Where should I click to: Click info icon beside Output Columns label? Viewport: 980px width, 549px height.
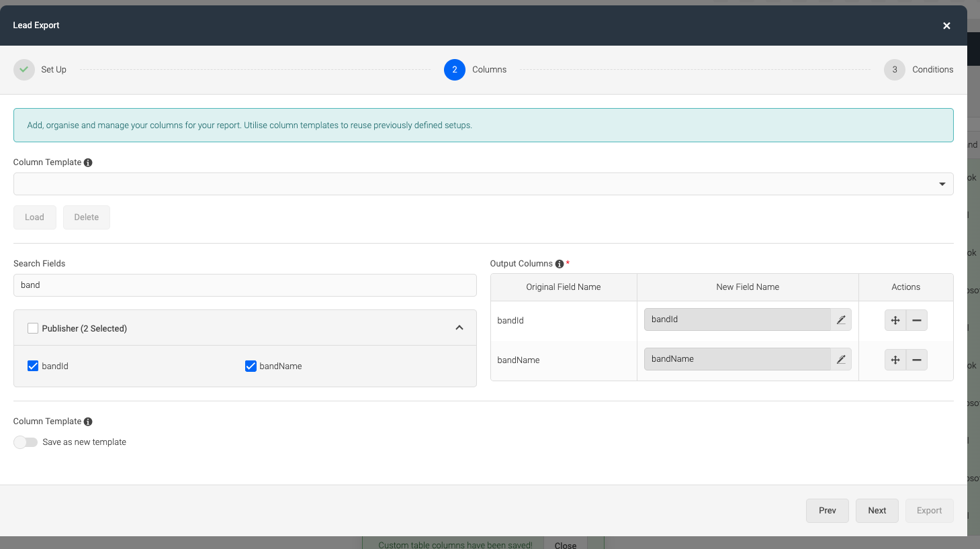click(x=560, y=264)
